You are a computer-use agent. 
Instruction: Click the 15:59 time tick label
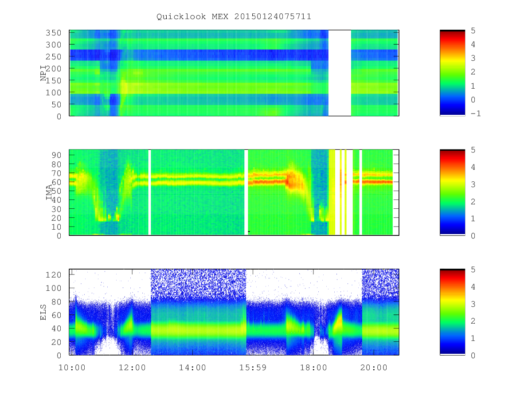[x=253, y=368]
